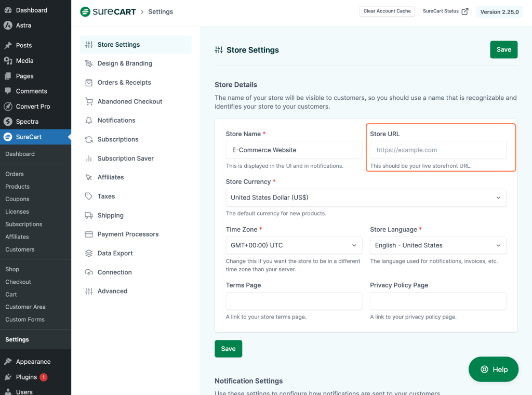Select the Shipping truck icon
The height and width of the screenshot is (395, 532).
tap(88, 215)
